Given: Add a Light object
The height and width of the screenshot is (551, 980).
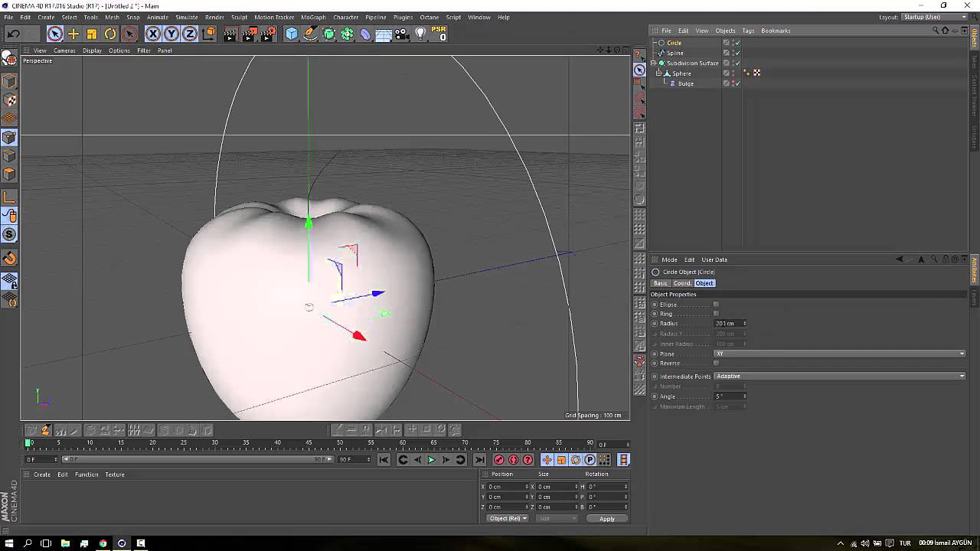Looking at the screenshot, I should tap(420, 34).
